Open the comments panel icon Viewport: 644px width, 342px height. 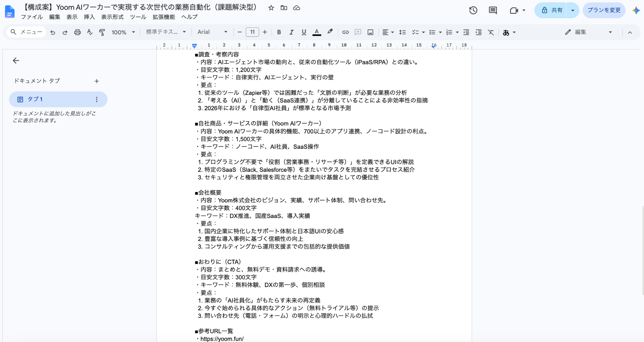pos(493,10)
